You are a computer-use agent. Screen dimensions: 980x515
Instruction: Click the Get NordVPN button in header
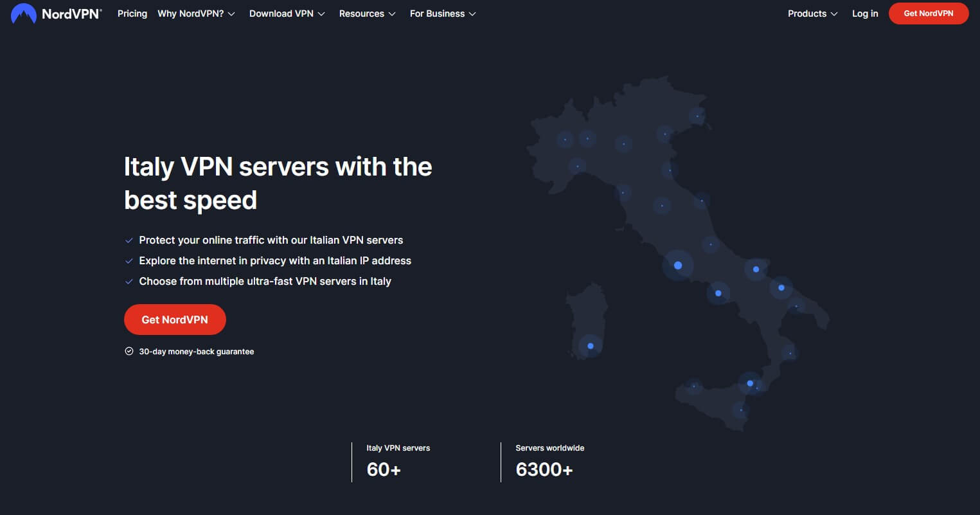click(928, 14)
